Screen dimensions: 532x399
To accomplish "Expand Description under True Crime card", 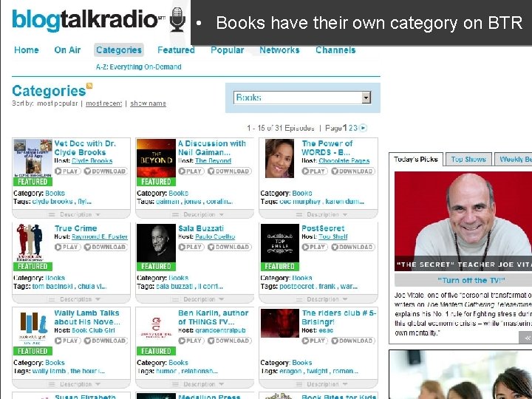I will (71, 299).
